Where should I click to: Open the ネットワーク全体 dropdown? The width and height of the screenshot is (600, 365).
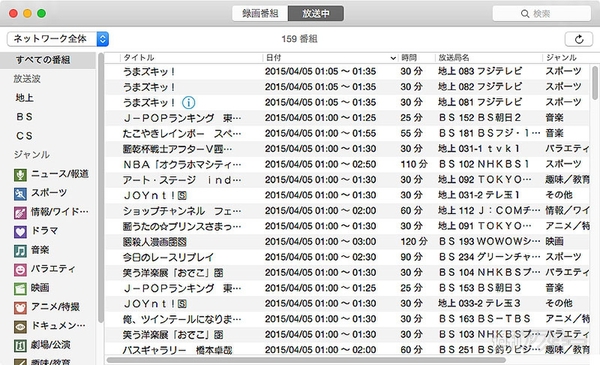pos(58,39)
